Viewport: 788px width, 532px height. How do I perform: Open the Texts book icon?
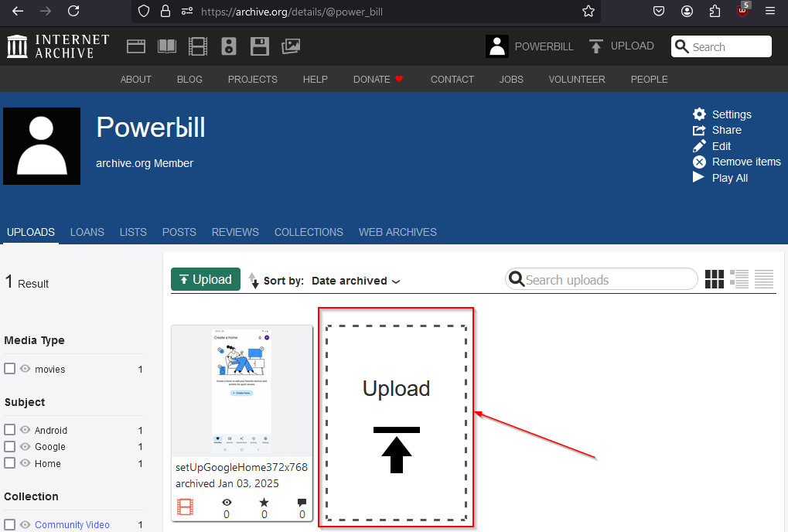167,46
